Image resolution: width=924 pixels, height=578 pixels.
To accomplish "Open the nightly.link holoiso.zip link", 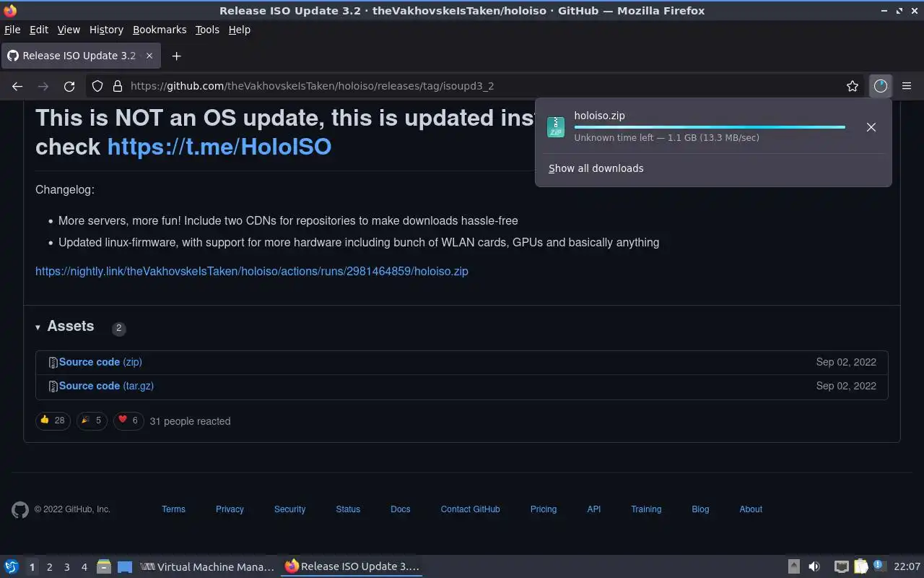I will coord(252,272).
